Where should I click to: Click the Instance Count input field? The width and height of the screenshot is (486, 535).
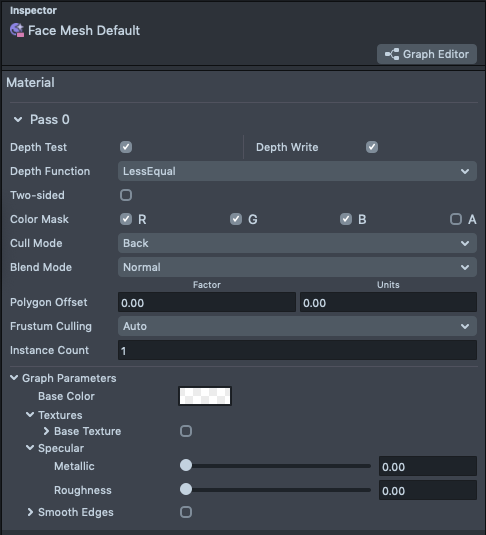point(297,350)
